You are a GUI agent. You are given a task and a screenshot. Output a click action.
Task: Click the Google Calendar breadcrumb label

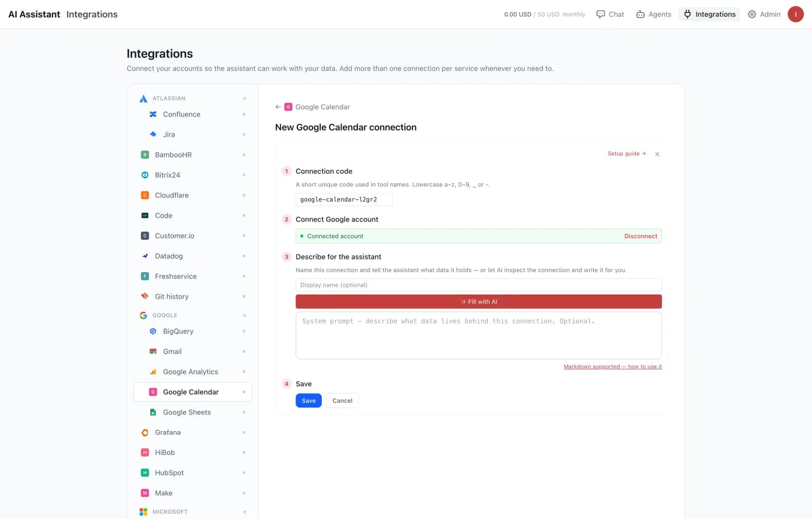click(323, 107)
